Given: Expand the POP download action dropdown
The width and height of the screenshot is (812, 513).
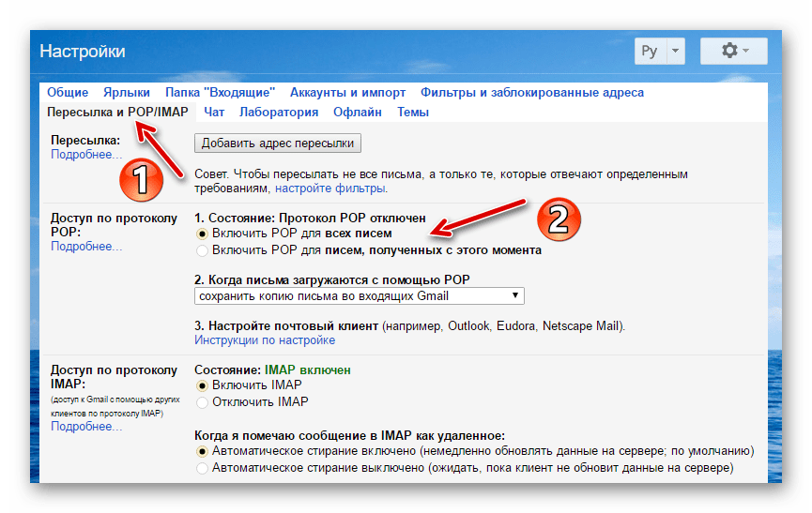Looking at the screenshot, I should tap(359, 295).
